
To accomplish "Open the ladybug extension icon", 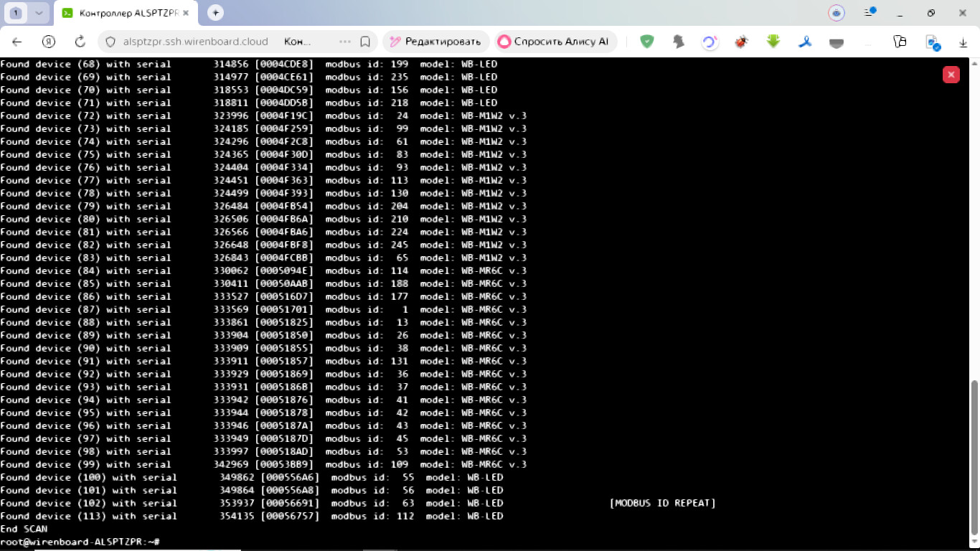I will pyautogui.click(x=741, y=42).
